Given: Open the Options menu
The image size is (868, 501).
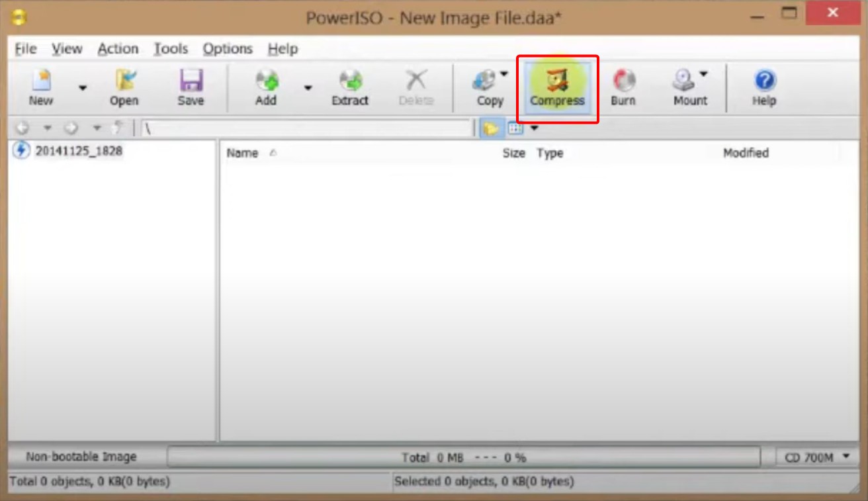Looking at the screenshot, I should click(228, 49).
